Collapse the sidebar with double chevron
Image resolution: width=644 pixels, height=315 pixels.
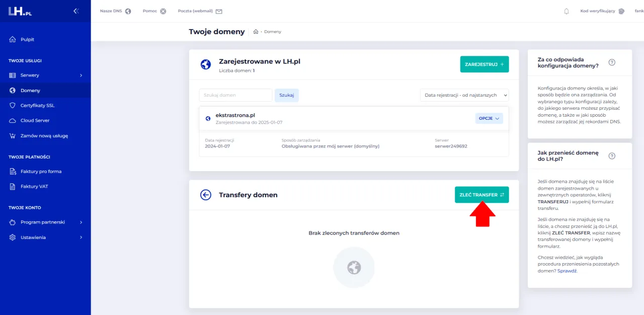click(x=76, y=11)
